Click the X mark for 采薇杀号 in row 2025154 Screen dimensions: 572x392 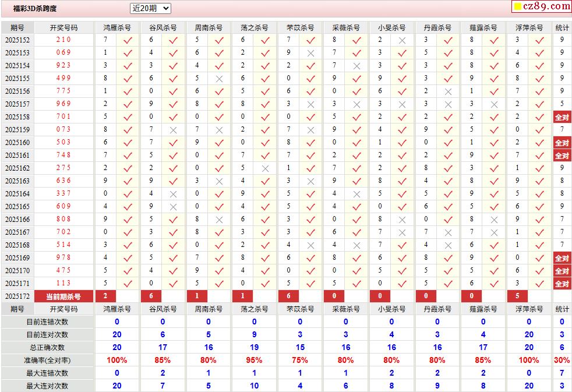(x=356, y=66)
